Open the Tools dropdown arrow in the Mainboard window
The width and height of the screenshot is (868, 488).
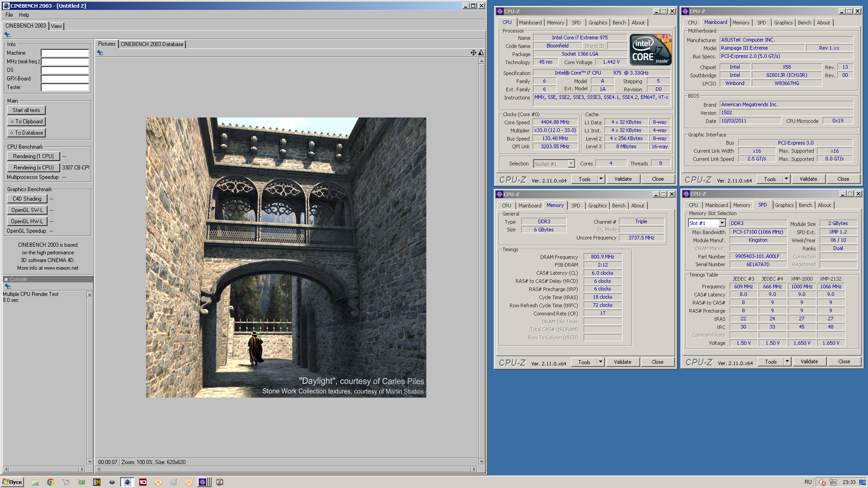[786, 179]
